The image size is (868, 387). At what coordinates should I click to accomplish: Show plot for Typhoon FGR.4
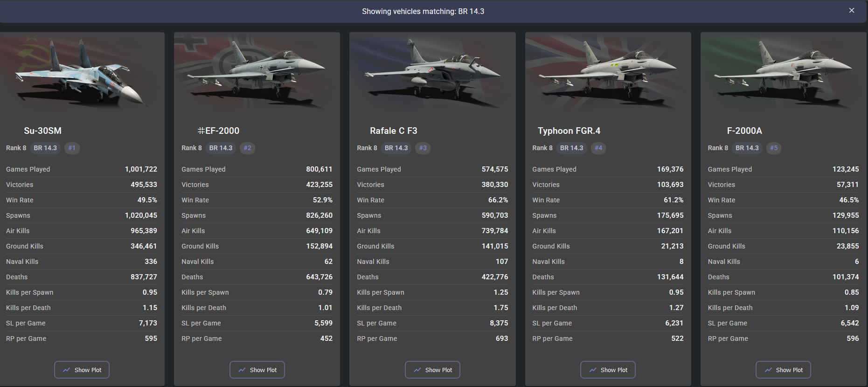tap(608, 370)
